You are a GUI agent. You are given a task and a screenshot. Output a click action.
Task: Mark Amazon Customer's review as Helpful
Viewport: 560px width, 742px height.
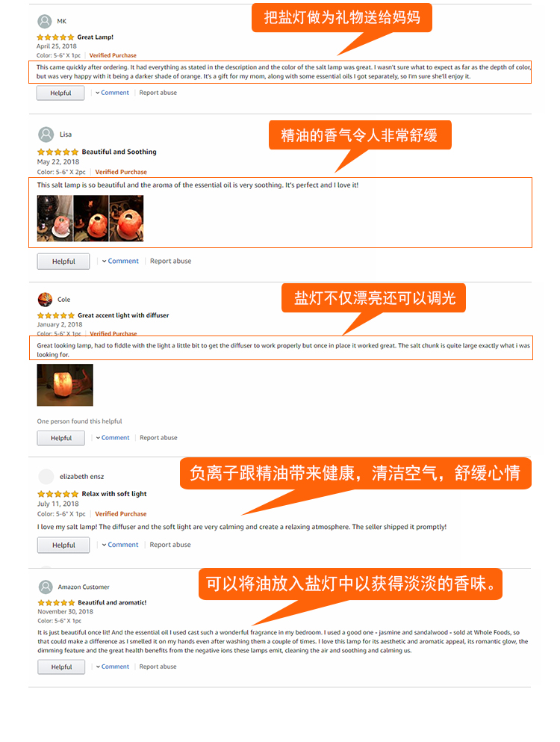pyautogui.click(x=61, y=667)
